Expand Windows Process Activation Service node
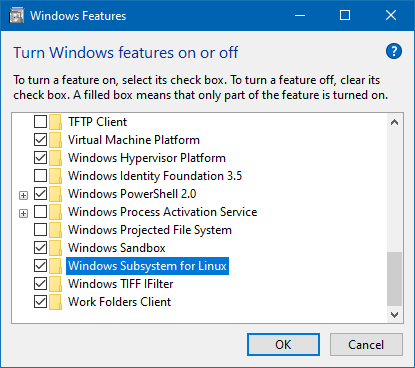This screenshot has width=415, height=368. [x=23, y=213]
